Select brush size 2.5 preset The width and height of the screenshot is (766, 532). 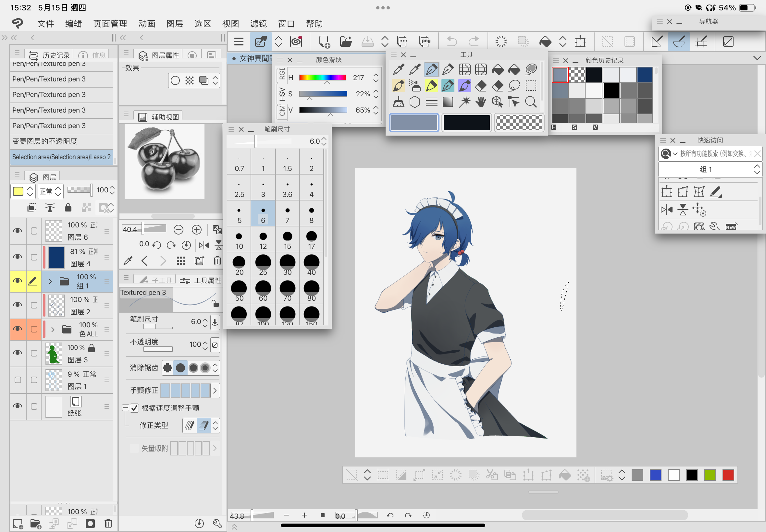click(x=239, y=187)
